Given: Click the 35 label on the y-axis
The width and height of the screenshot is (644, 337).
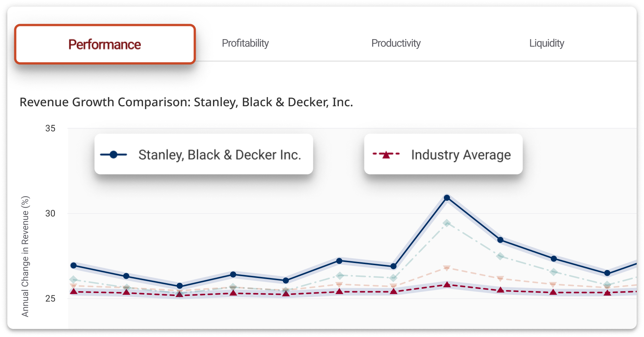Looking at the screenshot, I should (x=50, y=128).
